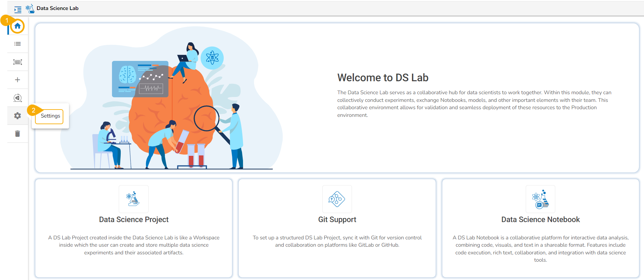Click the Data Science Project heading
644x280 pixels.
coord(134,220)
